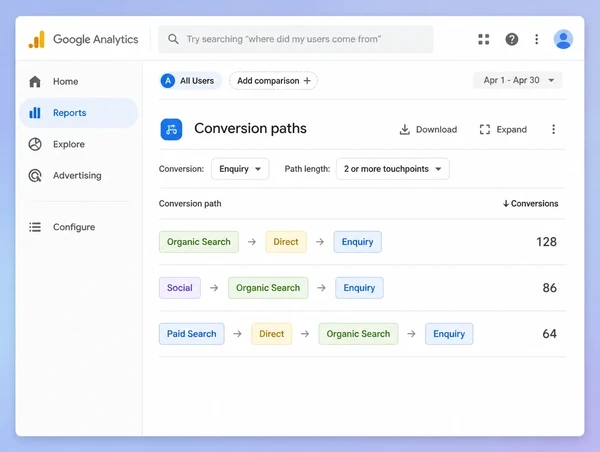Open Advertising in the sidebar

(79, 176)
